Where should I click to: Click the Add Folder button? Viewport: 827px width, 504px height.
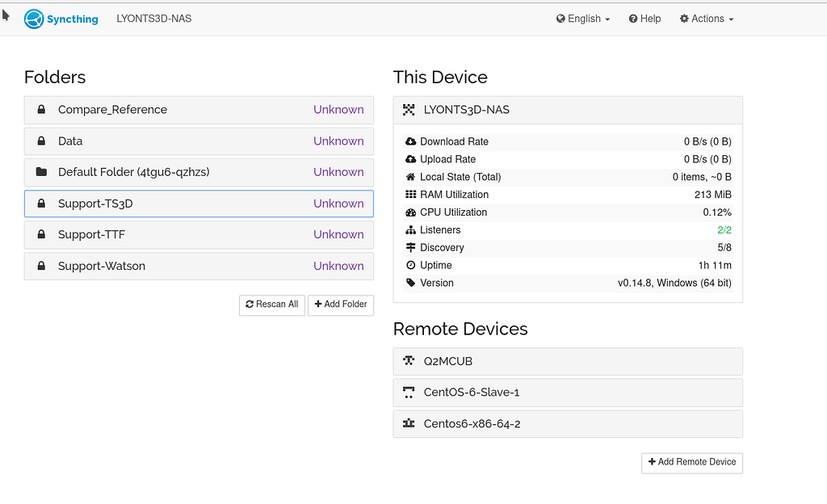[x=341, y=304]
